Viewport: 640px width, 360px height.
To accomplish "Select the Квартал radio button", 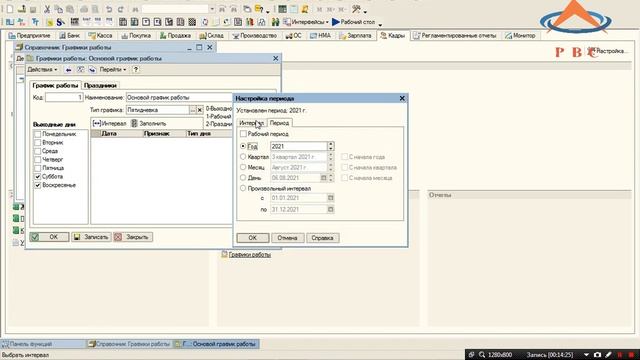I will pos(243,157).
